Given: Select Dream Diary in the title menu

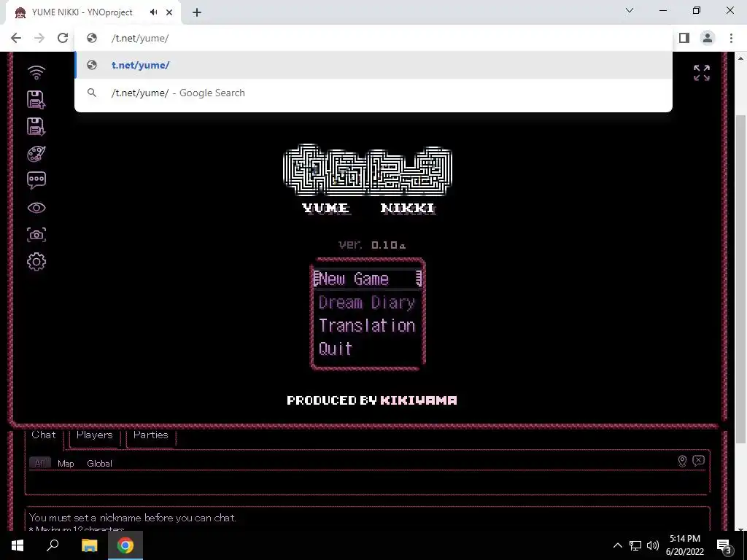Looking at the screenshot, I should tap(367, 303).
